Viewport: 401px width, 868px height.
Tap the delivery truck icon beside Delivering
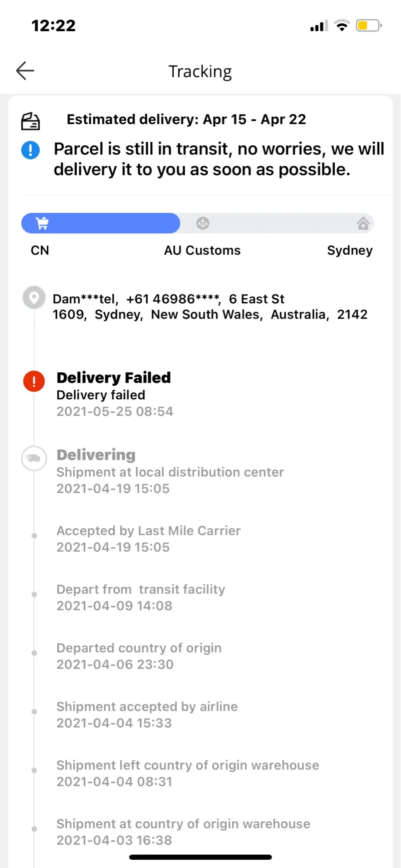tap(34, 458)
